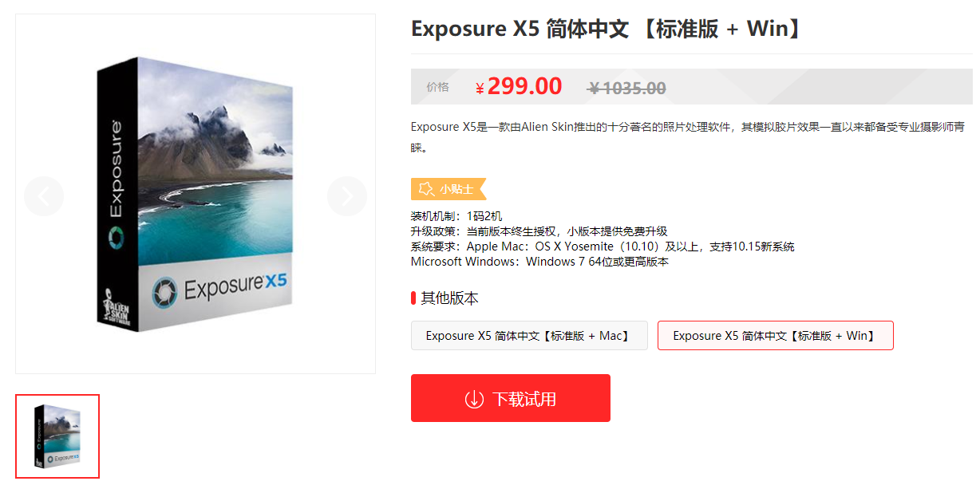Click the sale price 299.00
The height and width of the screenshot is (489, 980).
[524, 86]
